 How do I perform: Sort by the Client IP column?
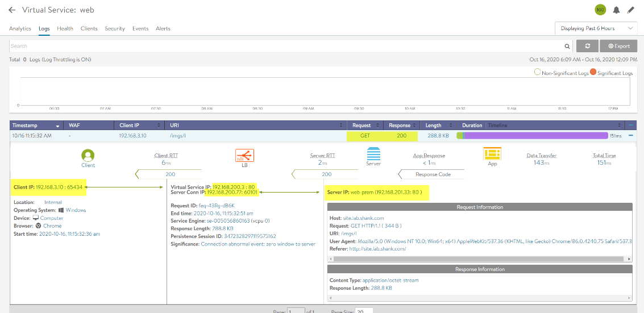point(139,125)
